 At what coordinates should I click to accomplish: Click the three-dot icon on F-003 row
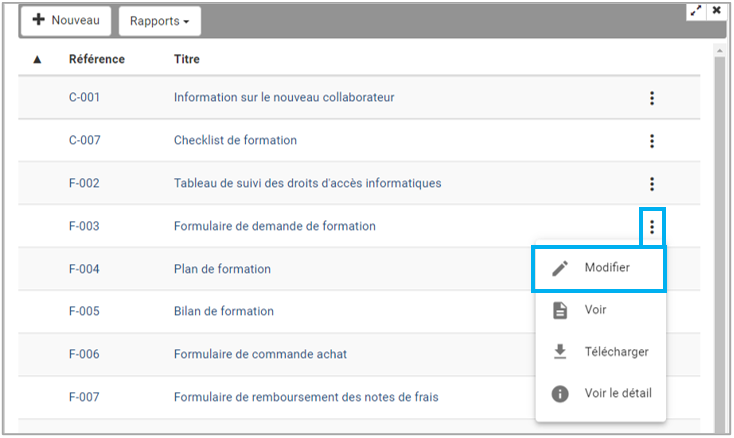652,227
